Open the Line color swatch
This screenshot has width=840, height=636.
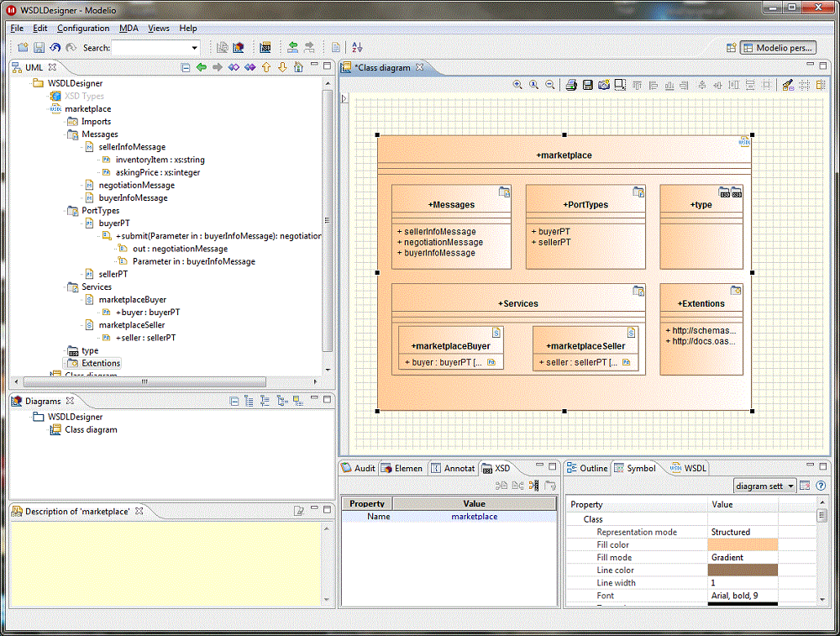(743, 570)
